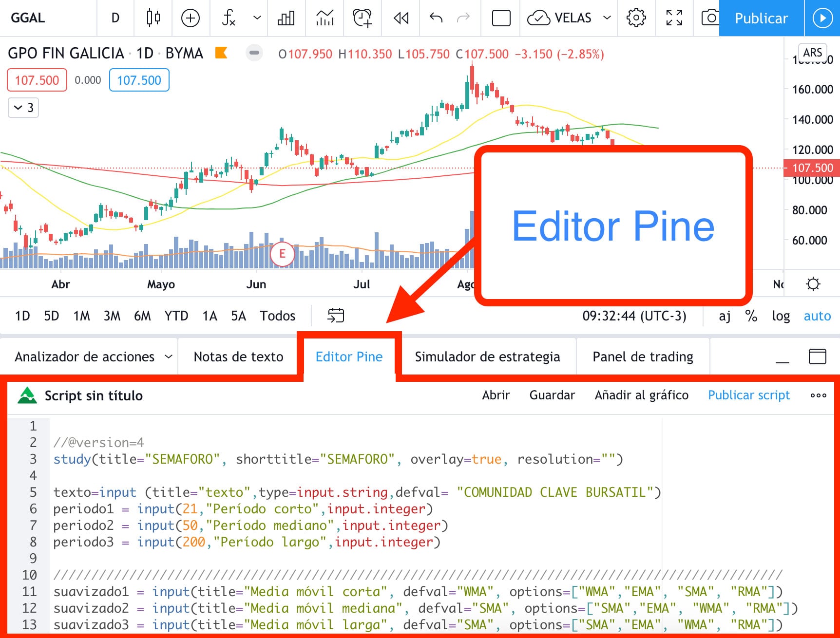Open the Notas de texto tab
This screenshot has width=840, height=638.
pyautogui.click(x=238, y=357)
